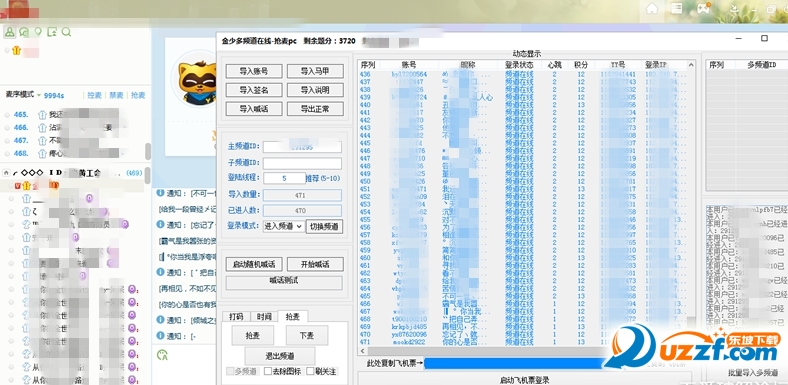Switch to the 时间 tab
The width and height of the screenshot is (788, 385).
[x=264, y=317]
